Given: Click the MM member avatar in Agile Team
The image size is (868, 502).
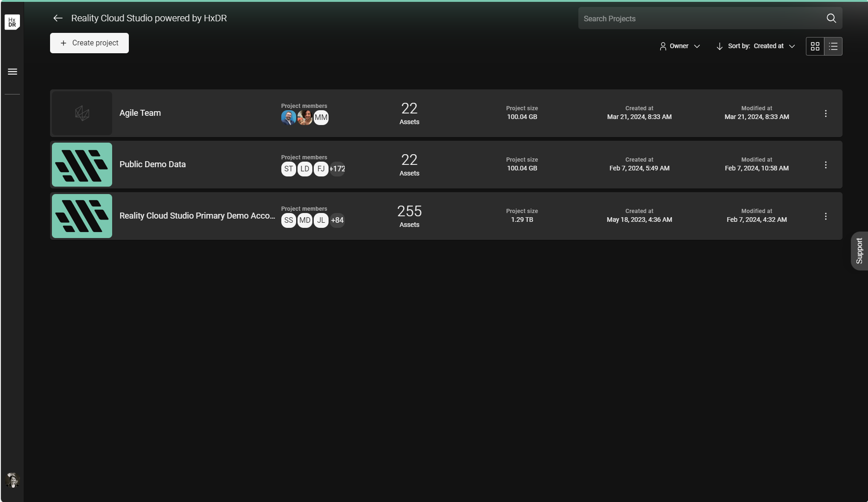Looking at the screenshot, I should [x=321, y=118].
